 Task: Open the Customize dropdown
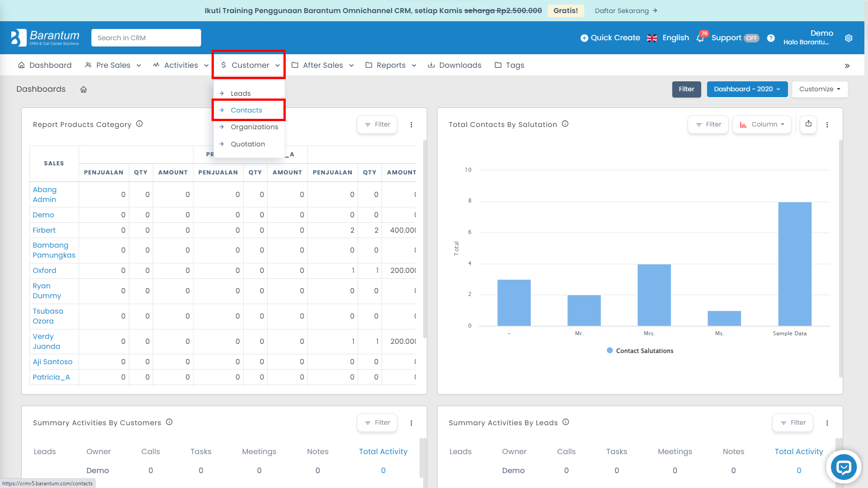[x=820, y=89]
